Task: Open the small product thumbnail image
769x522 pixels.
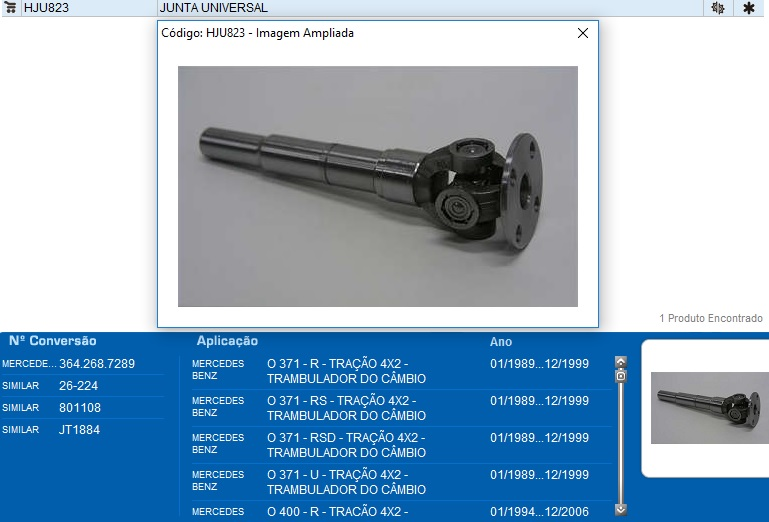Action: pyautogui.click(x=709, y=407)
